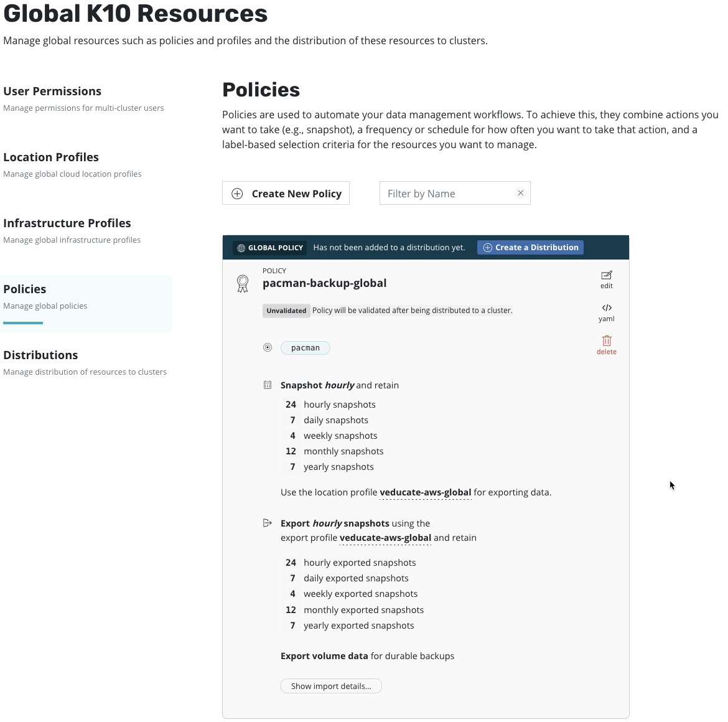The width and height of the screenshot is (728, 722).
Task: Click '7 yearly snapshots' retention row
Action: tap(329, 467)
